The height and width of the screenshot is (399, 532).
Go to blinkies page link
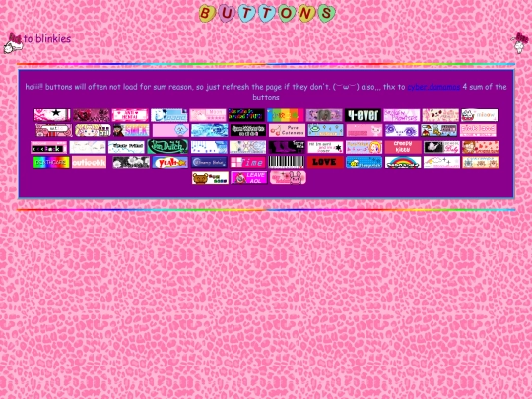click(x=47, y=39)
